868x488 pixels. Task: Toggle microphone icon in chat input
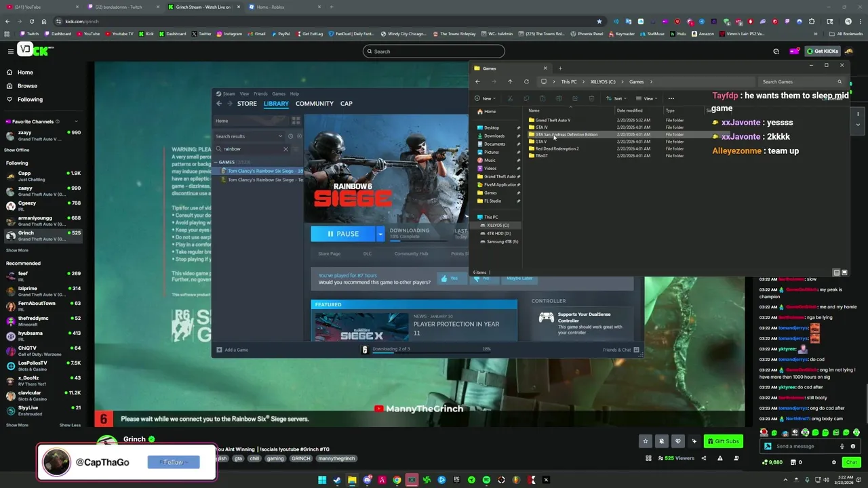[x=842, y=446]
